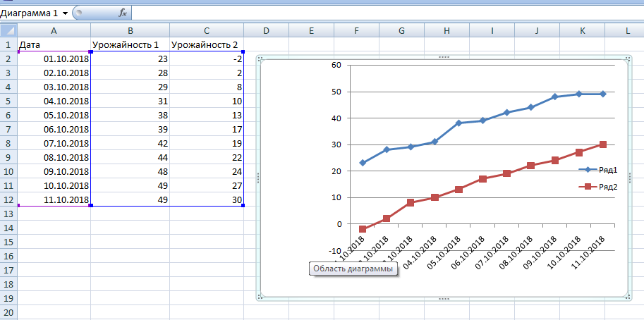The width and height of the screenshot is (644, 320).
Task: Click the chart's top edge resize handle
Action: pos(444,57)
